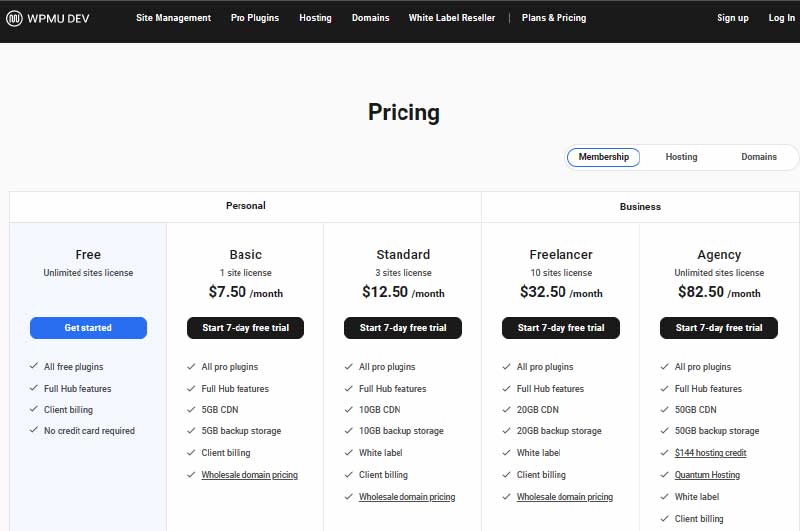Click checkmark icon beside 'Quantum Hosting'
The width and height of the screenshot is (800, 531).
(665, 475)
